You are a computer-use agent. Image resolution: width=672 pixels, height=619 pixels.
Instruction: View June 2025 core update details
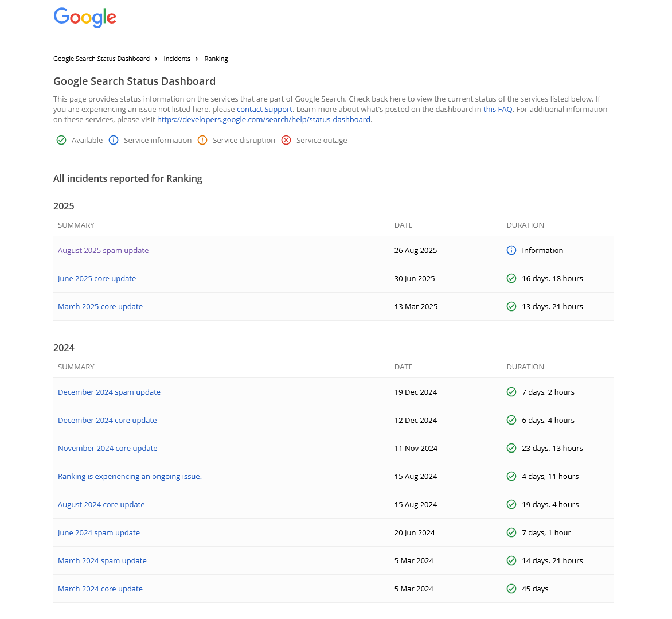[97, 278]
